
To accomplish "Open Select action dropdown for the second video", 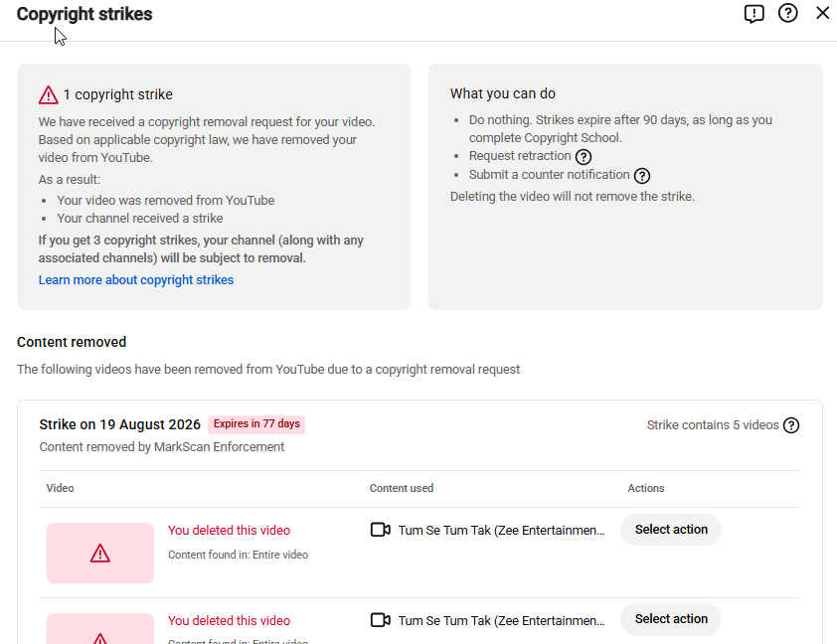I will (x=671, y=619).
